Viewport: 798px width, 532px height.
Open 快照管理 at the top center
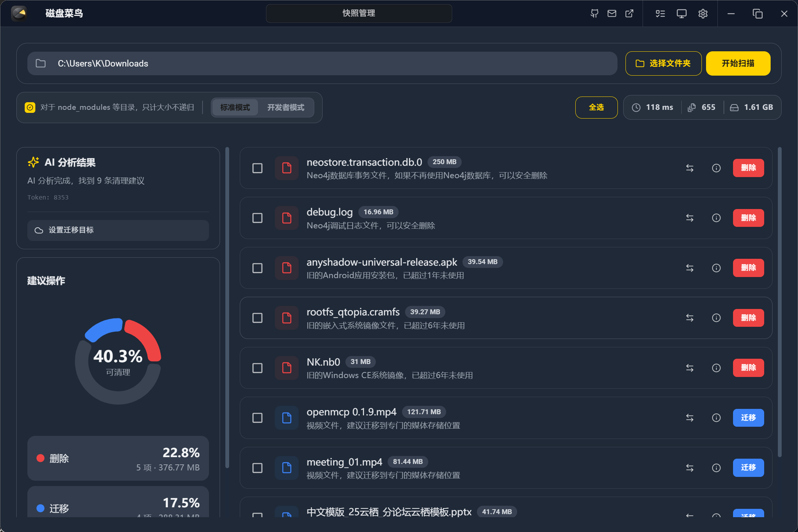[x=358, y=13]
